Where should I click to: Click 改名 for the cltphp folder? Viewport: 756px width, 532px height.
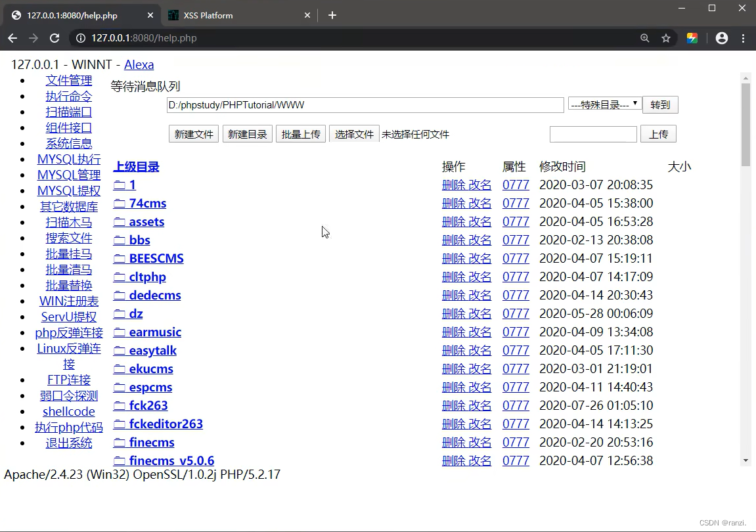tap(479, 277)
